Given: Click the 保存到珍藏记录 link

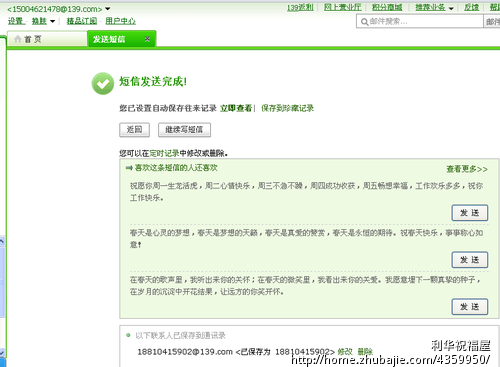Looking at the screenshot, I should [287, 108].
